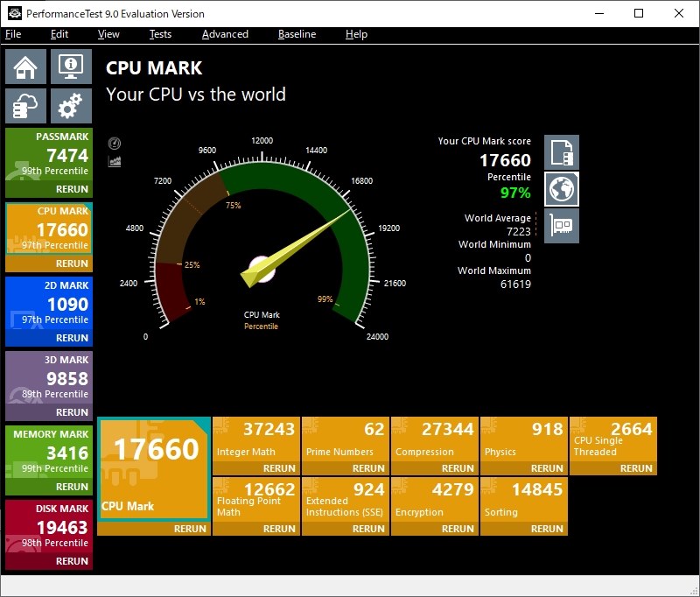700x597 pixels.
Task: Open the test report document icon
Action: click(x=561, y=151)
